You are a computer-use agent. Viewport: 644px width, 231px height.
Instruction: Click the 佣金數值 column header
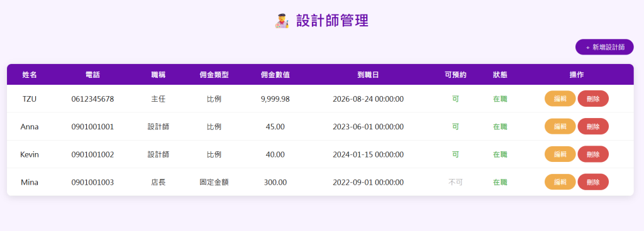(275, 75)
